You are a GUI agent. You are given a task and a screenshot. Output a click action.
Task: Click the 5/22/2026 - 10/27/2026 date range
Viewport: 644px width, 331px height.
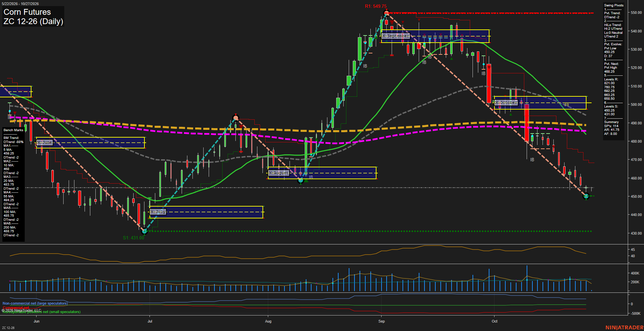[x=20, y=4]
